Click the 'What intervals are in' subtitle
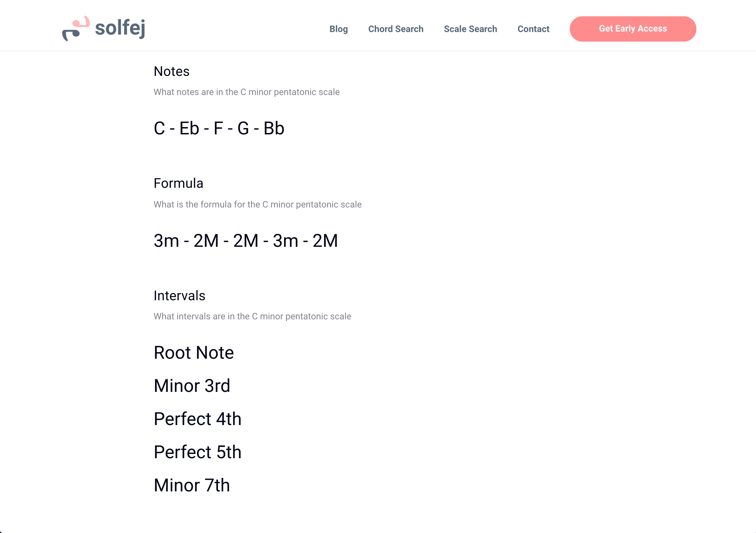Image resolution: width=756 pixels, height=533 pixels. click(252, 317)
